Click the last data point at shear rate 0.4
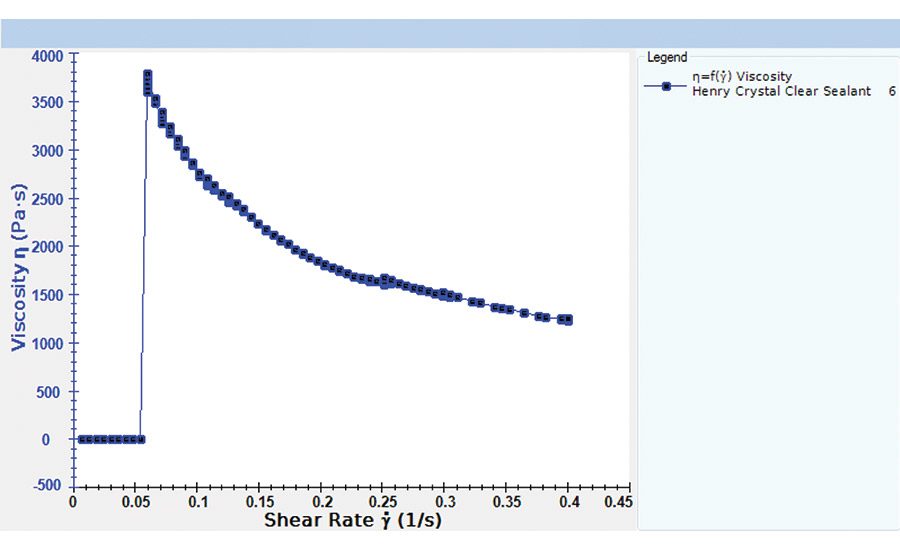Image resolution: width=900 pixels, height=550 pixels. [567, 319]
